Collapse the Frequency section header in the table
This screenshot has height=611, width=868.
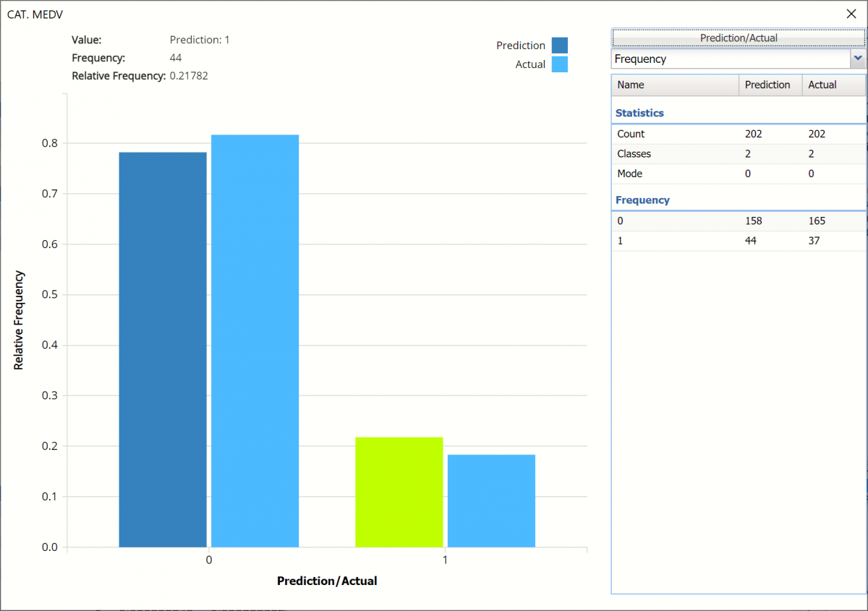[x=643, y=200]
